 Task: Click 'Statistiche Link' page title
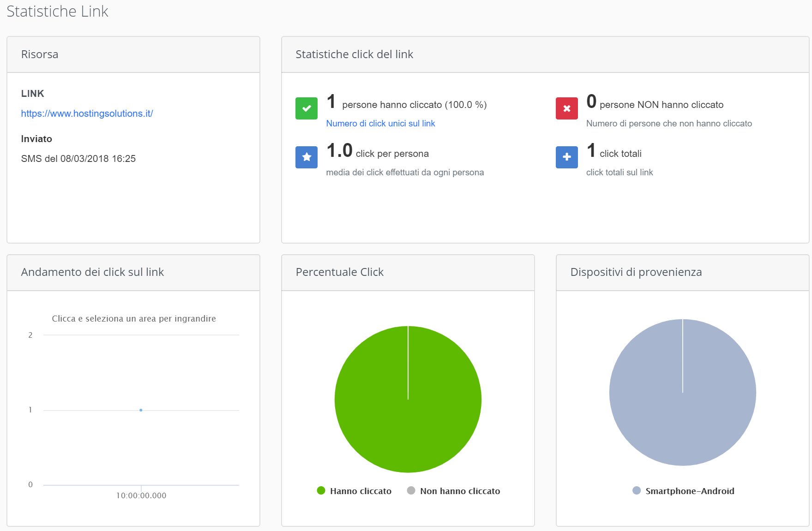click(x=57, y=11)
